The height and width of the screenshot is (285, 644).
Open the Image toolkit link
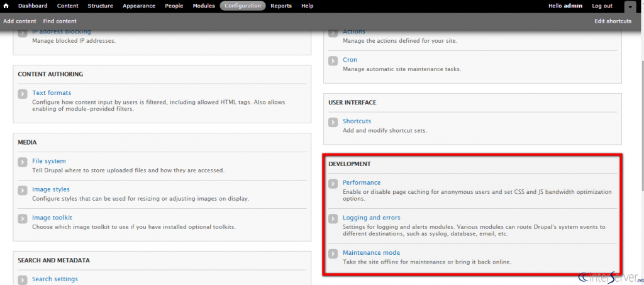click(52, 218)
